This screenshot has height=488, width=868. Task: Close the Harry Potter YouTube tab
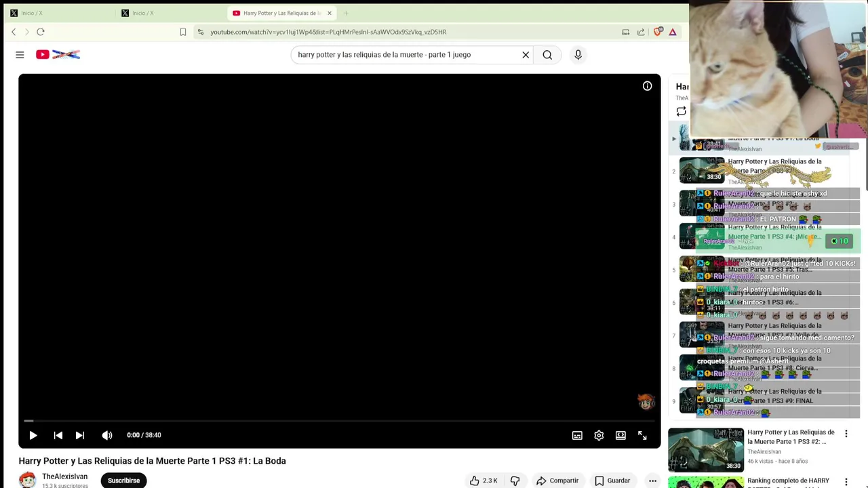click(330, 13)
